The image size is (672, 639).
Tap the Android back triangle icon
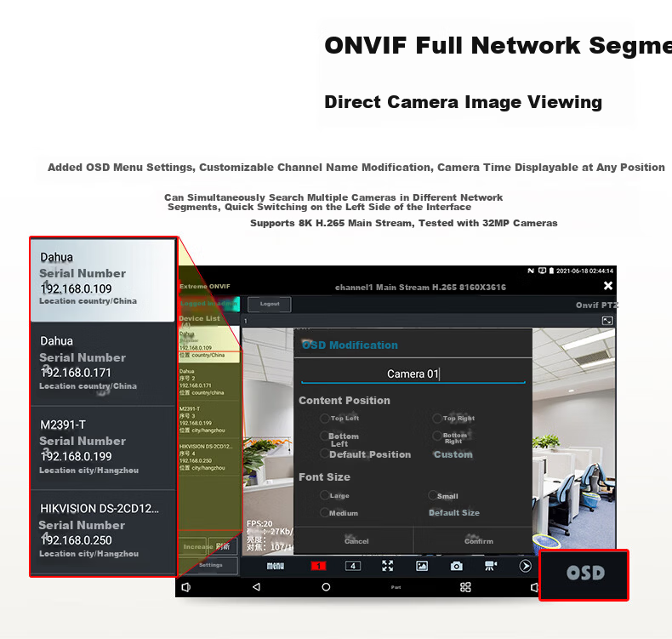[x=256, y=587]
